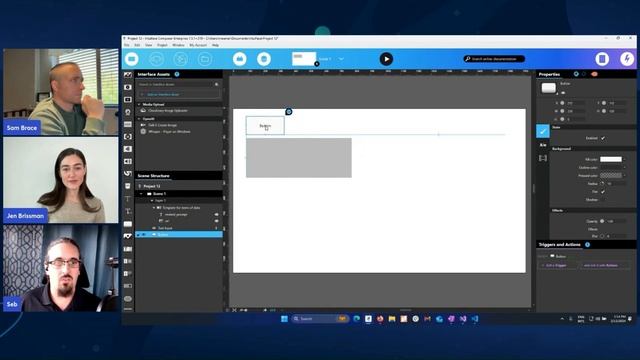Viewport: 640px width, 360px height.
Task: Open the Interface Assets help icon
Action: [177, 74]
